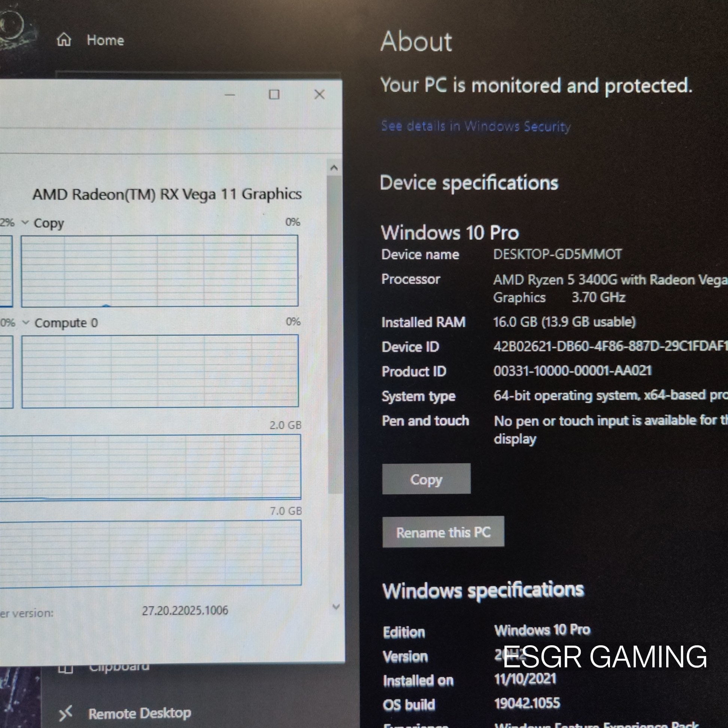Open the Copy engine dropdown chevron
The width and height of the screenshot is (728, 728).
[x=25, y=222]
